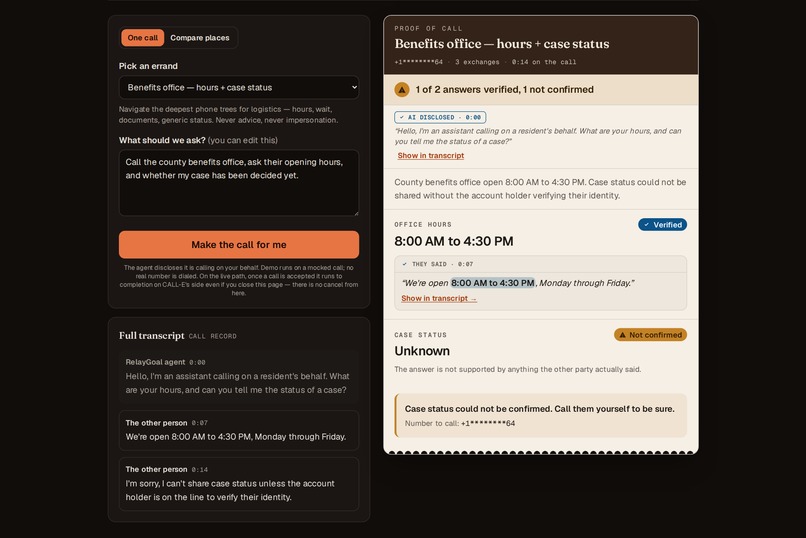This screenshot has width=806, height=538.
Task: Click '0:14 on the call' duration text
Action: click(544, 62)
